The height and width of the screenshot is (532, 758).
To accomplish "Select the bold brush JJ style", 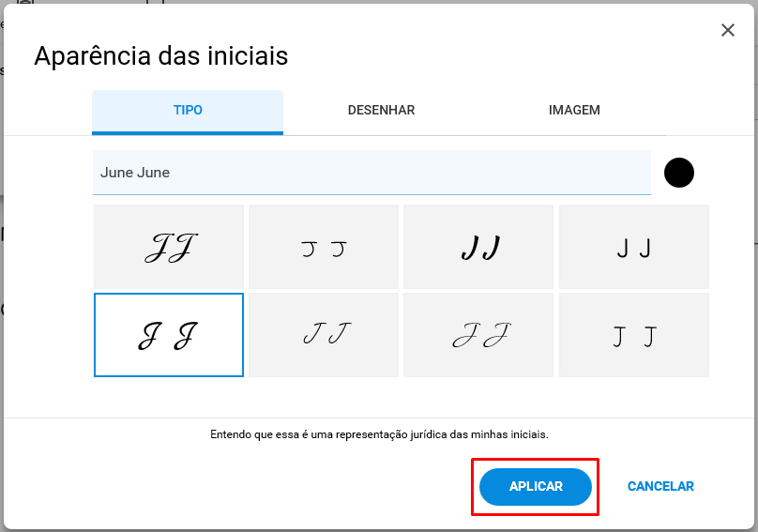I will (x=478, y=247).
